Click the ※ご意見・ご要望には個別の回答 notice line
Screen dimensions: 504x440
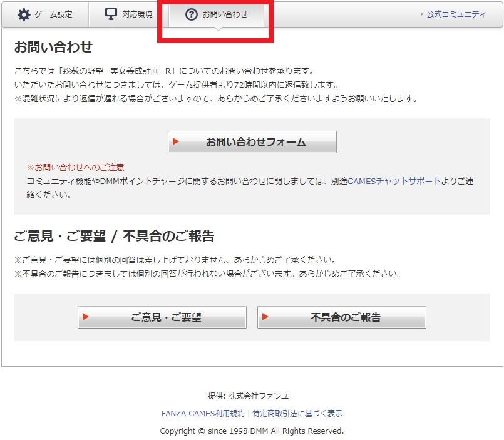click(x=175, y=260)
